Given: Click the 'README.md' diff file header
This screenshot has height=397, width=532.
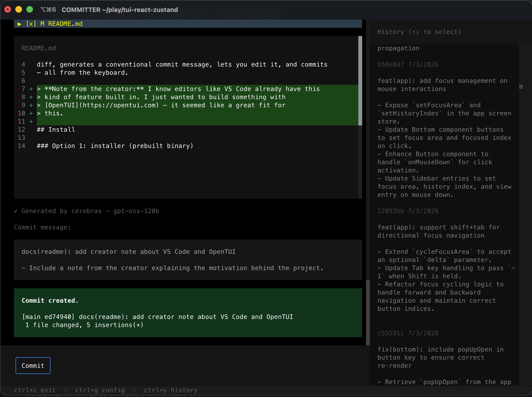Looking at the screenshot, I should coord(39,48).
